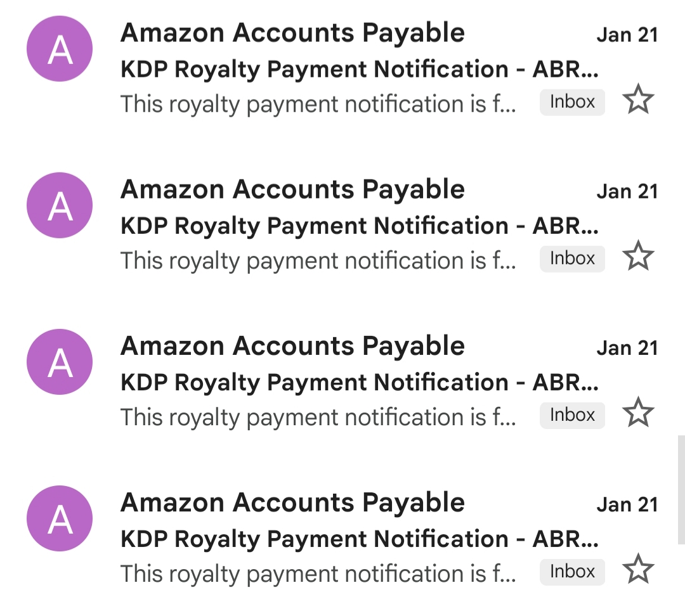Star the third Amazon Accounts Payable email
This screenshot has height=616, width=685.
pos(637,414)
